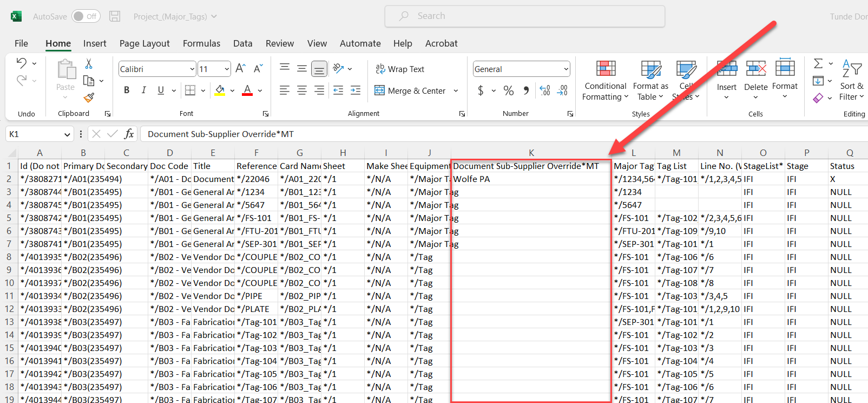The image size is (868, 403).
Task: Decrease font size icon
Action: 258,68
